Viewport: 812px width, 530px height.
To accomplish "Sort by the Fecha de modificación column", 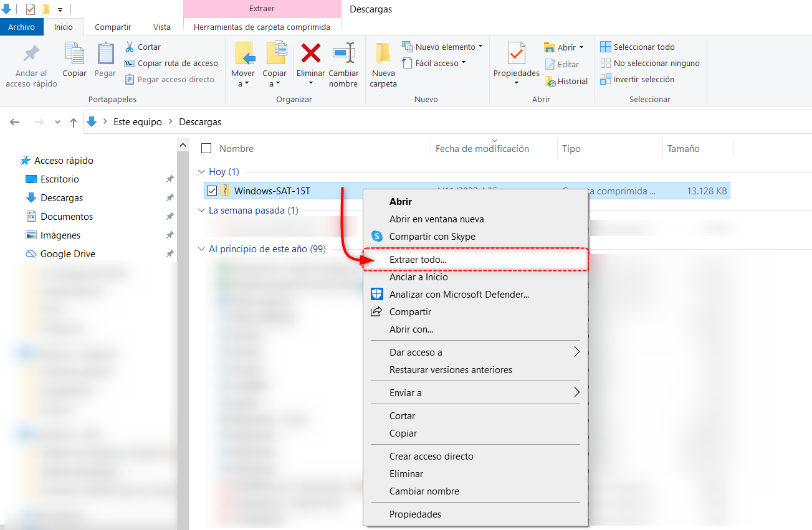I will click(x=482, y=149).
